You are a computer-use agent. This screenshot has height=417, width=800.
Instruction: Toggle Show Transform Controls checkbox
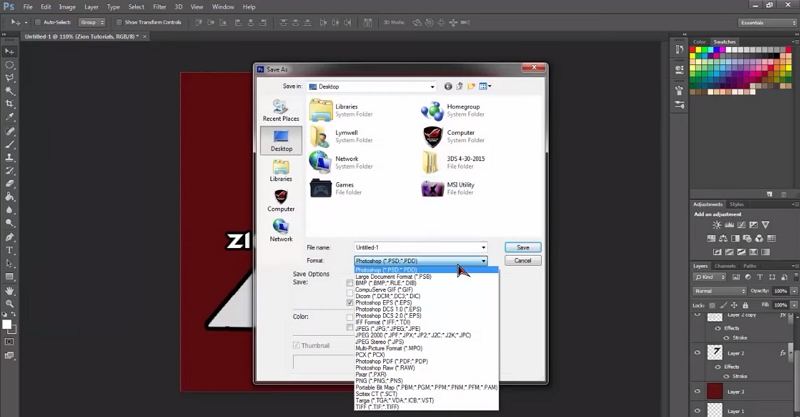(119, 22)
